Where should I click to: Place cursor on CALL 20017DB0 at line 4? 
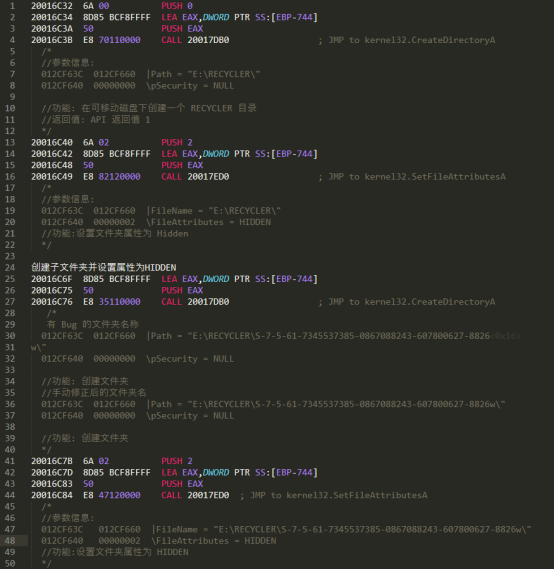point(195,40)
